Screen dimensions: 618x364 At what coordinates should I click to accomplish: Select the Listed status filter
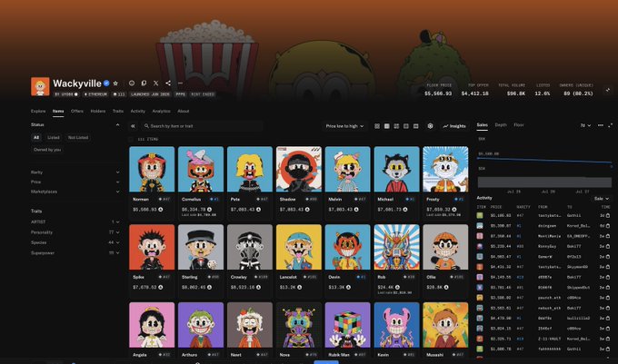(54, 137)
